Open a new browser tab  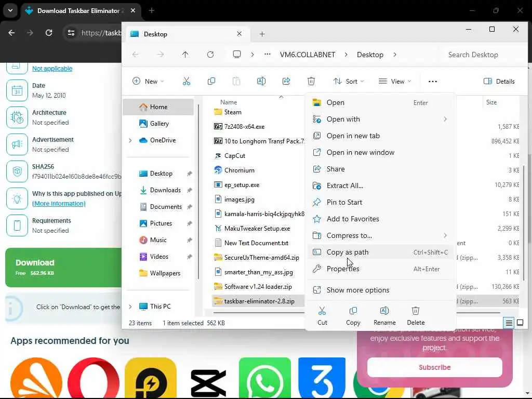coord(152,10)
